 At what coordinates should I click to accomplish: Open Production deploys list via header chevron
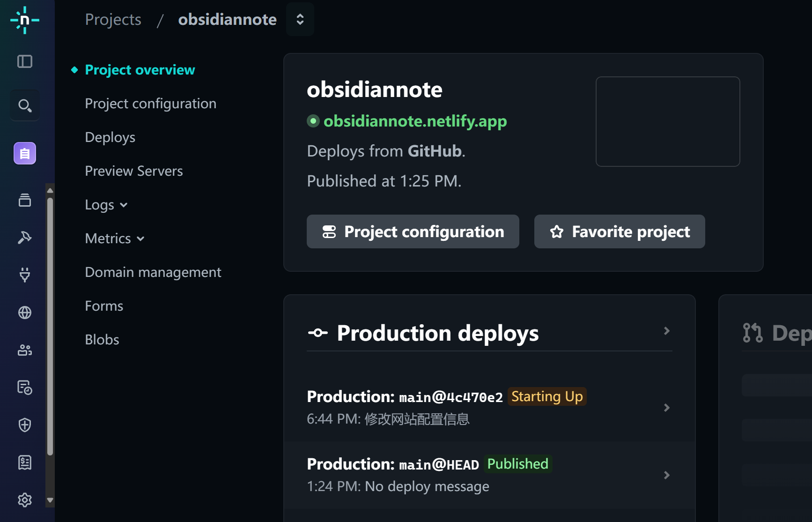(667, 331)
